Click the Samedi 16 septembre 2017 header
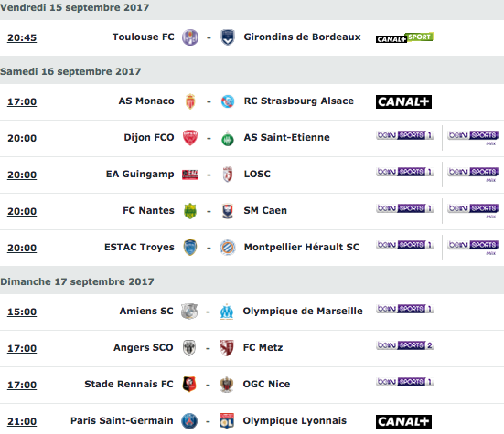504x434 pixels. pos(70,71)
